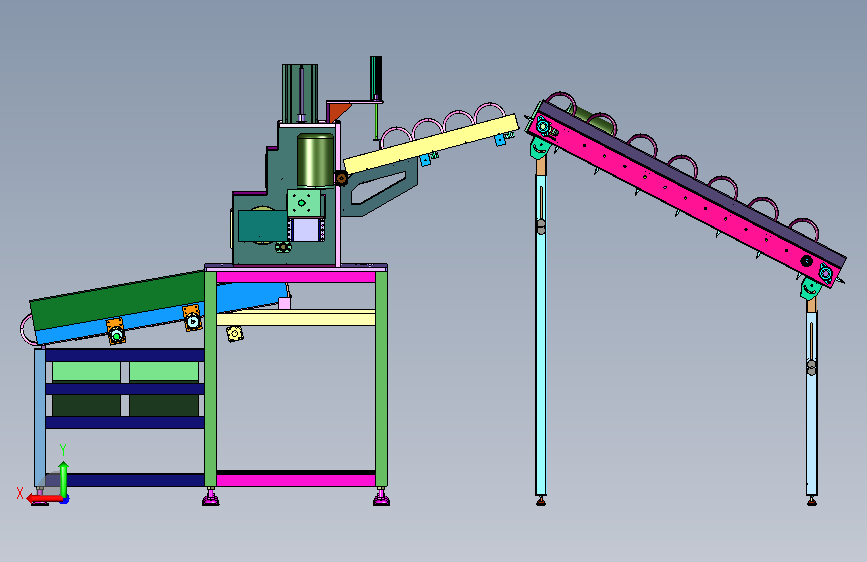Pick the light green square motor mounting plate
The height and width of the screenshot is (562, 867).
[x=304, y=203]
